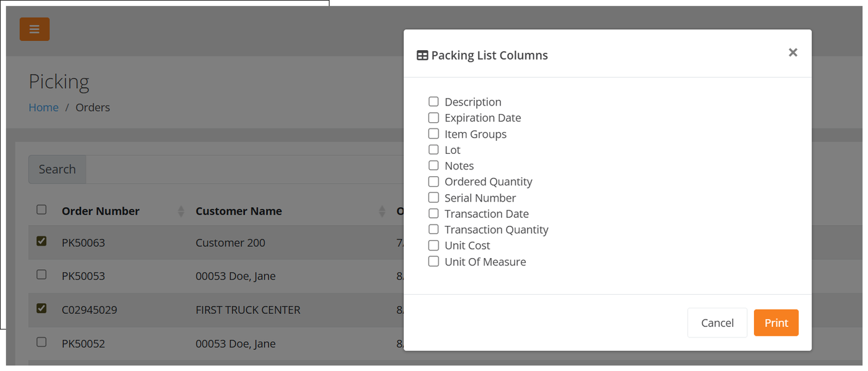Select Ordered Quantity checkbox
Screen dimensions: 868x371
pyautogui.click(x=433, y=181)
